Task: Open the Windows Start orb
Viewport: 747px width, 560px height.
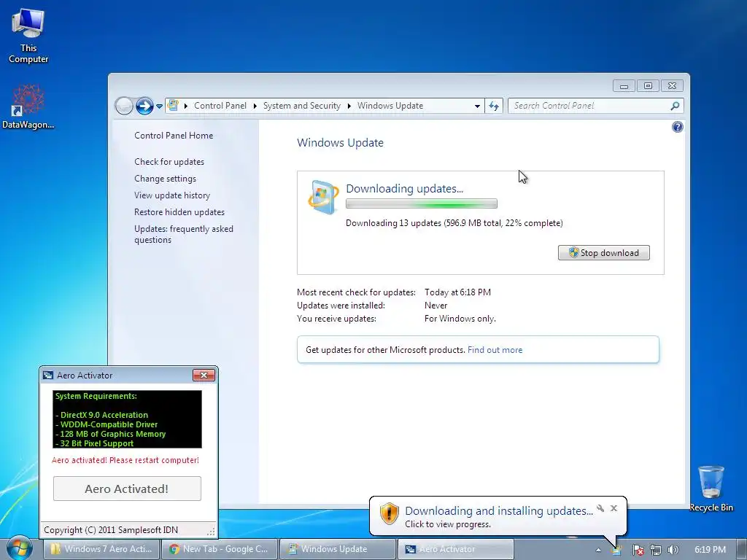Action: tap(19, 548)
